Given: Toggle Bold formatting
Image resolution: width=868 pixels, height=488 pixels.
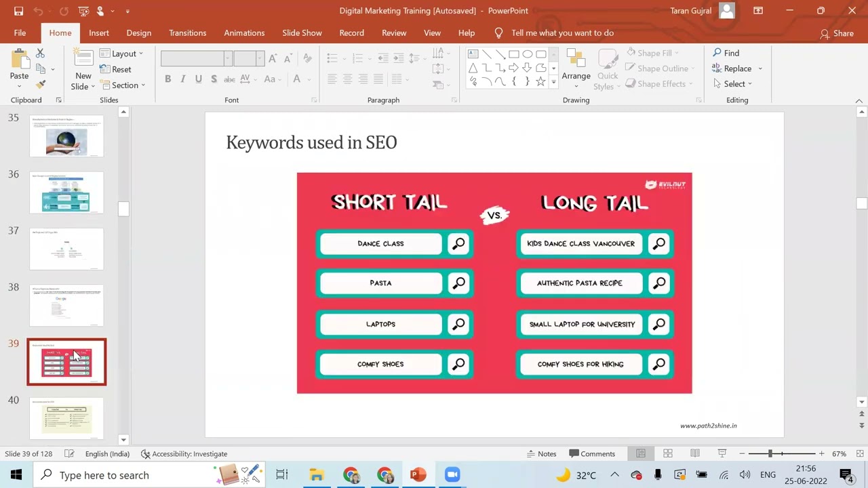Looking at the screenshot, I should click(167, 79).
